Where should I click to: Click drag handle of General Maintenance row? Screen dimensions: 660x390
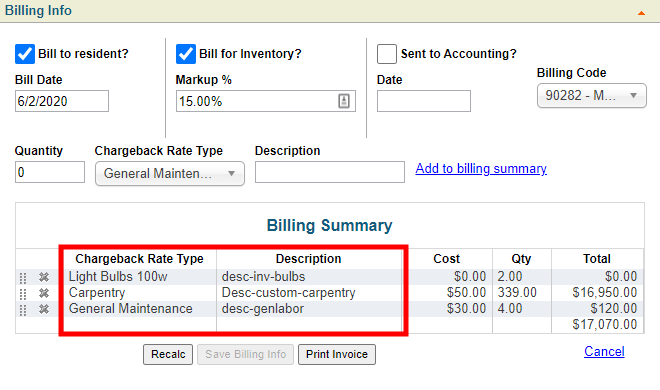click(x=23, y=310)
